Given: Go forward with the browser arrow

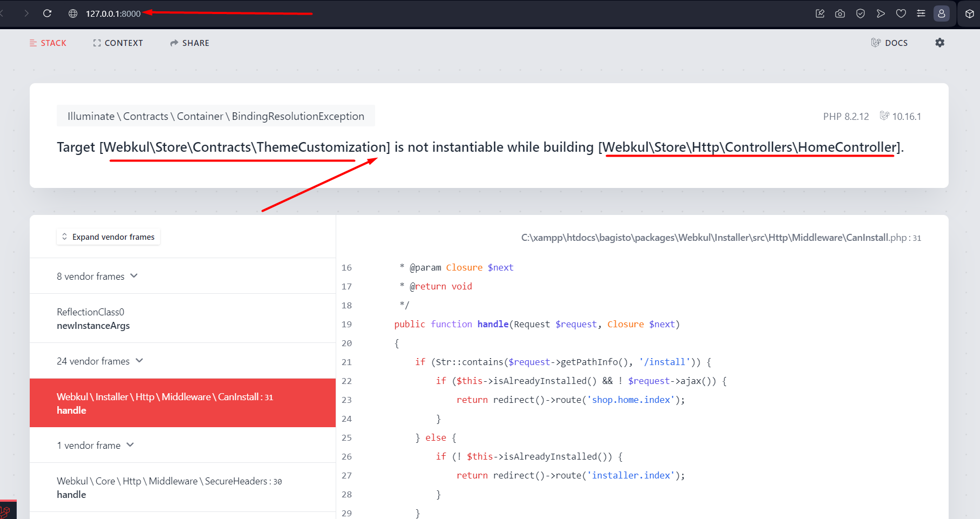Looking at the screenshot, I should point(26,14).
